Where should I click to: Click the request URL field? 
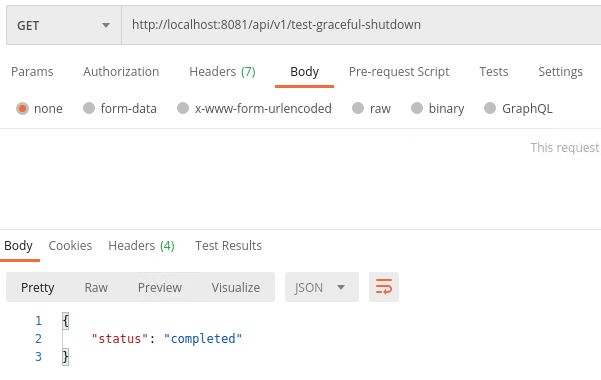pos(361,25)
